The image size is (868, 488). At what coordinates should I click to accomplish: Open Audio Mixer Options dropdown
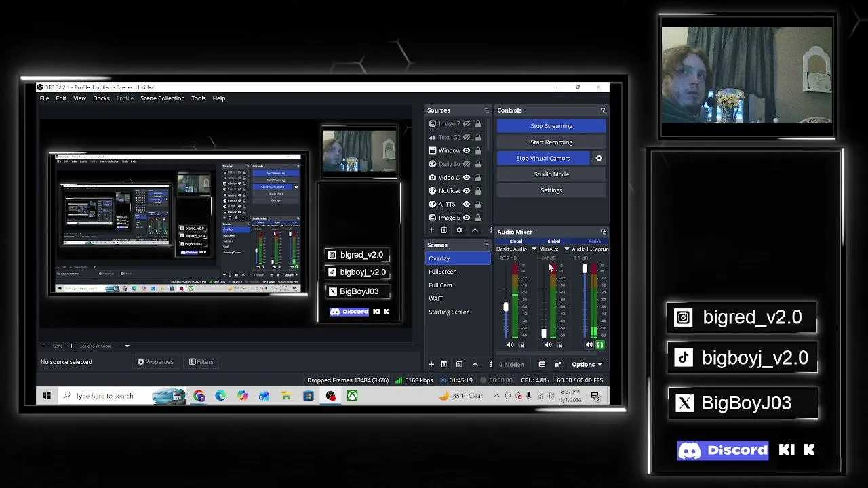587,364
